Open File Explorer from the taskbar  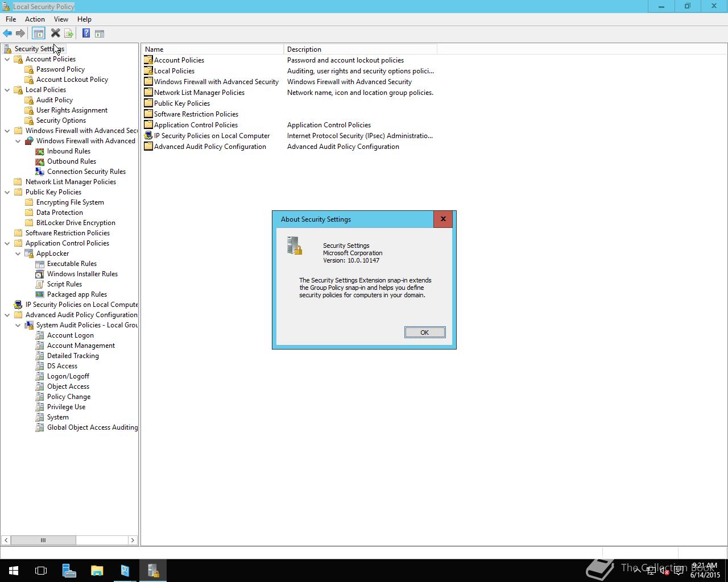[x=97, y=571]
